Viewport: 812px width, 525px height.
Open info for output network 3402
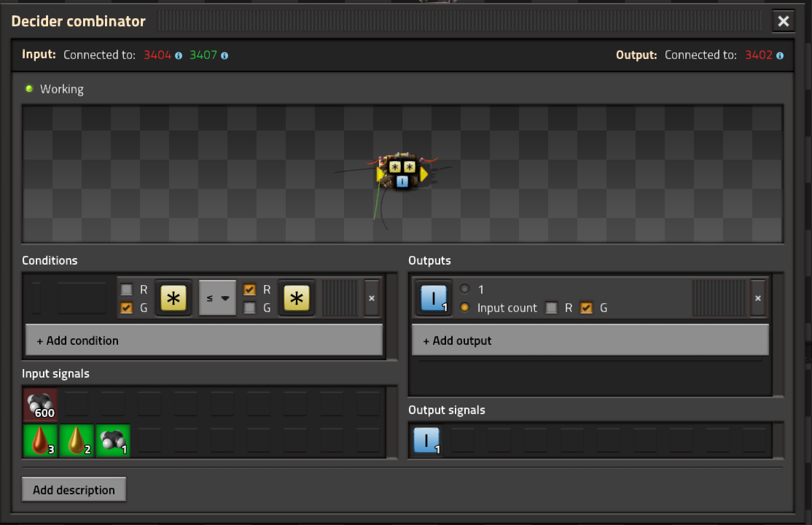pos(780,55)
